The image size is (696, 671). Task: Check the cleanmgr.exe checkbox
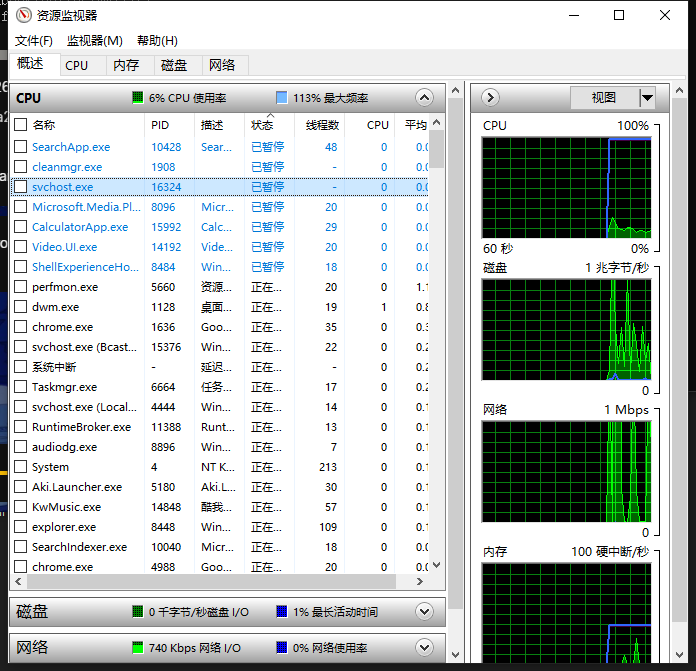(20, 166)
